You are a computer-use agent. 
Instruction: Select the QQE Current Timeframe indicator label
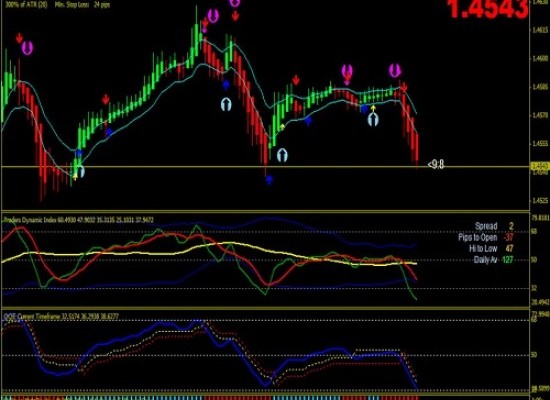[x=61, y=316]
